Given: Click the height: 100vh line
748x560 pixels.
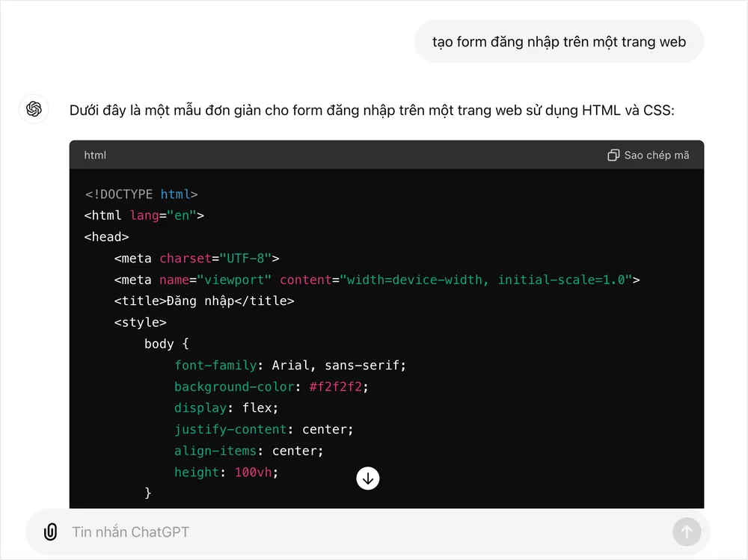Looking at the screenshot, I should 226,473.
